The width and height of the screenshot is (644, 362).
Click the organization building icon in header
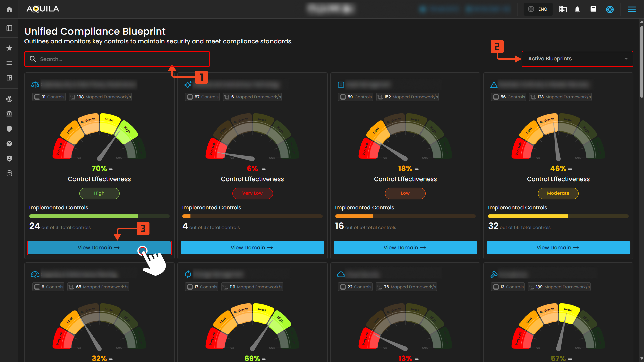(x=563, y=9)
